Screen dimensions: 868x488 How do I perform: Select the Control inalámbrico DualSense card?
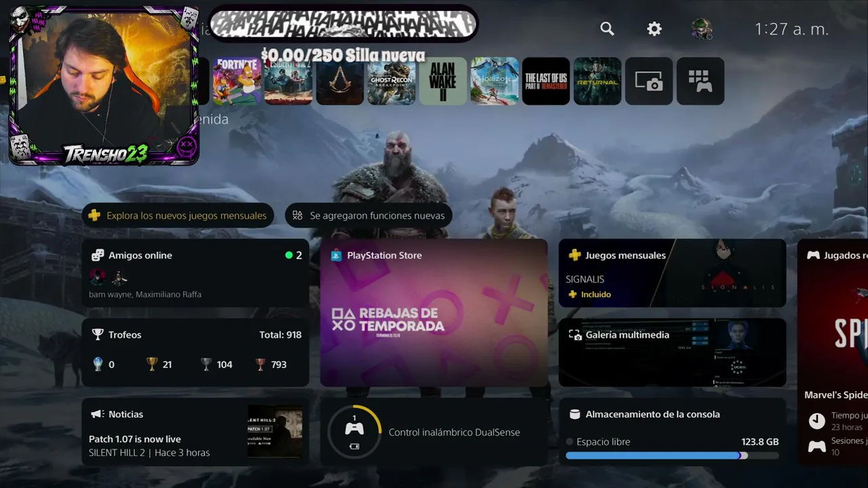point(434,432)
